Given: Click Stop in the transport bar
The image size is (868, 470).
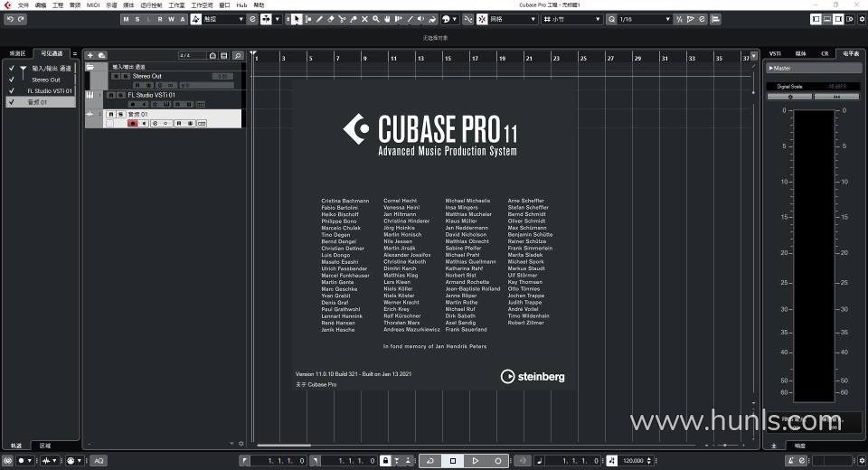Looking at the screenshot, I should coord(453,461).
